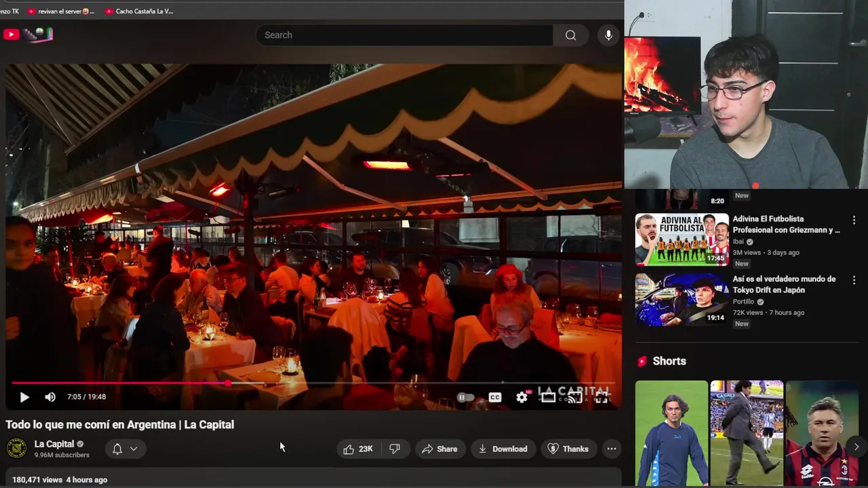Open the first Short with blue-shirt player
This screenshot has width=868, height=488.
coord(671,433)
